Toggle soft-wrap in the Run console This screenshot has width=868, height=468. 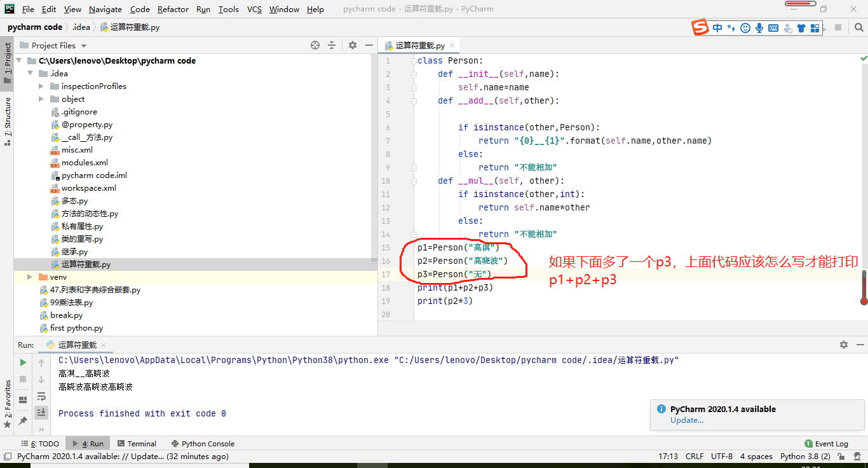[41, 396]
